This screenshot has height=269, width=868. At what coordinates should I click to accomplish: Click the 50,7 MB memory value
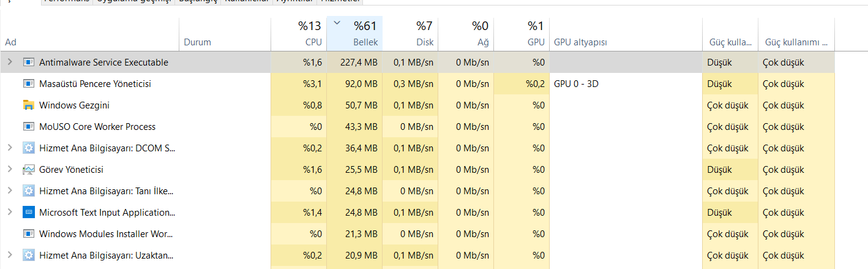(361, 105)
